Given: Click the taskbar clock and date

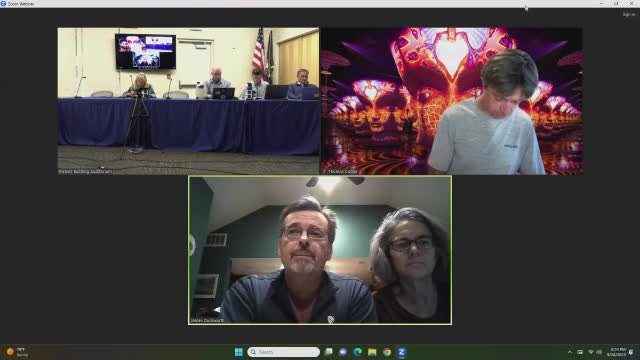Looking at the screenshot, I should click(x=616, y=352).
